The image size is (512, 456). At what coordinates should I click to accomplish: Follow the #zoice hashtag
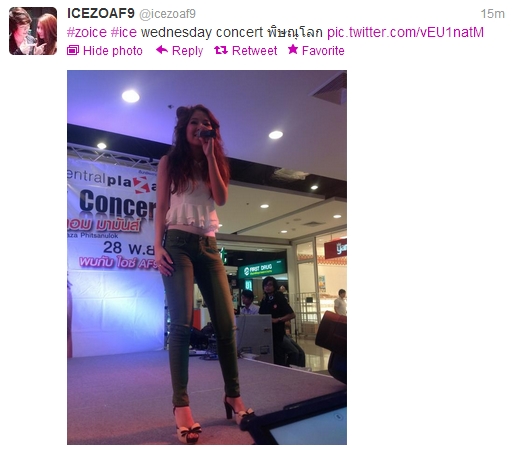pyautogui.click(x=87, y=32)
